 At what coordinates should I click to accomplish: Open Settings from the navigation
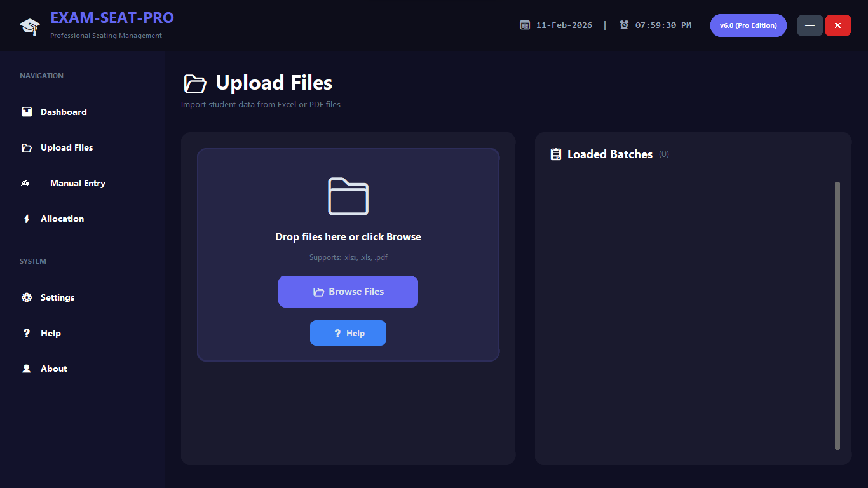coord(57,297)
